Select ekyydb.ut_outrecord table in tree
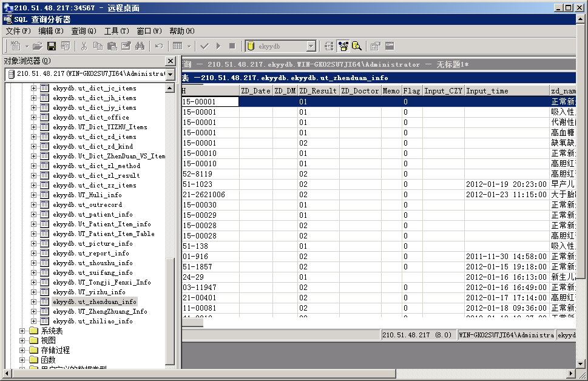The height and width of the screenshot is (381, 588). tap(87, 204)
